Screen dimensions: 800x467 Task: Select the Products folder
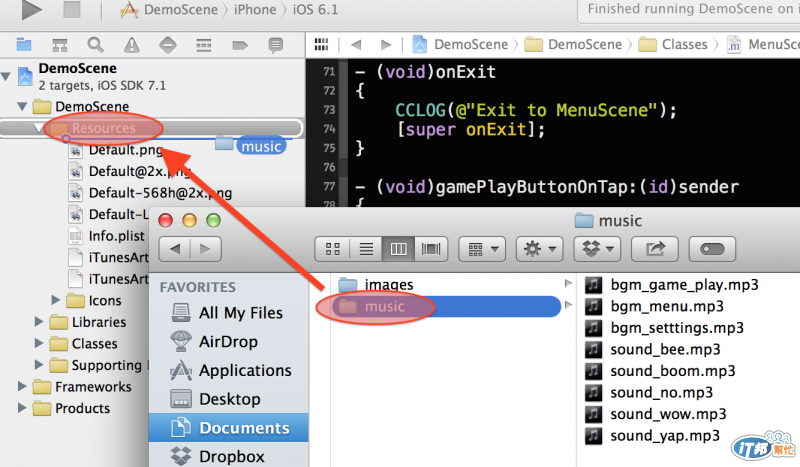tap(71, 408)
